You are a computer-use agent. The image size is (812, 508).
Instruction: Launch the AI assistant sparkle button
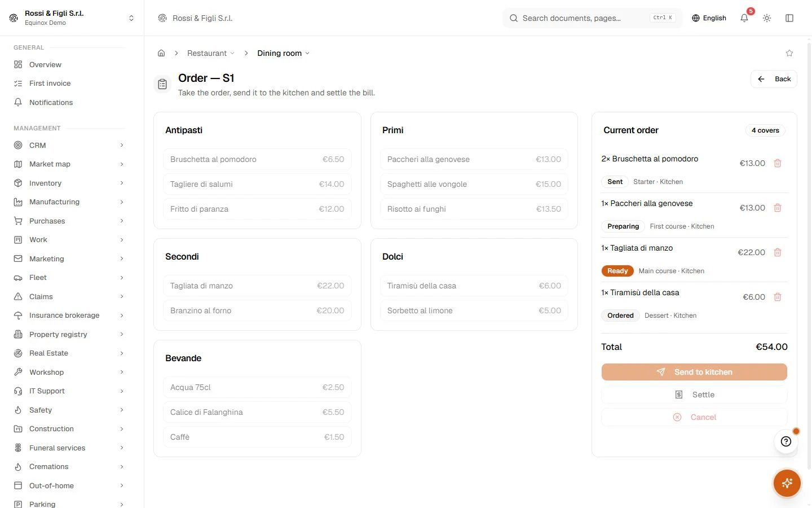click(787, 483)
